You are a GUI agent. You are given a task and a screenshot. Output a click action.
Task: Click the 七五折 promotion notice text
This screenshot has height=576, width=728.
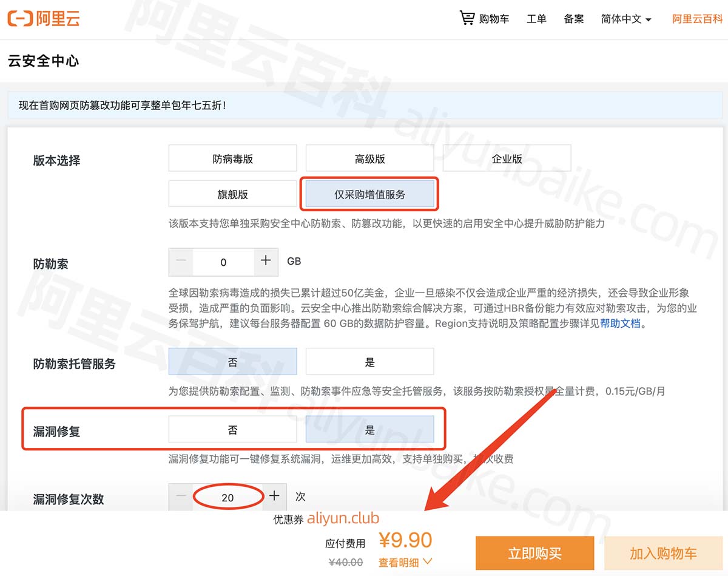(x=123, y=106)
